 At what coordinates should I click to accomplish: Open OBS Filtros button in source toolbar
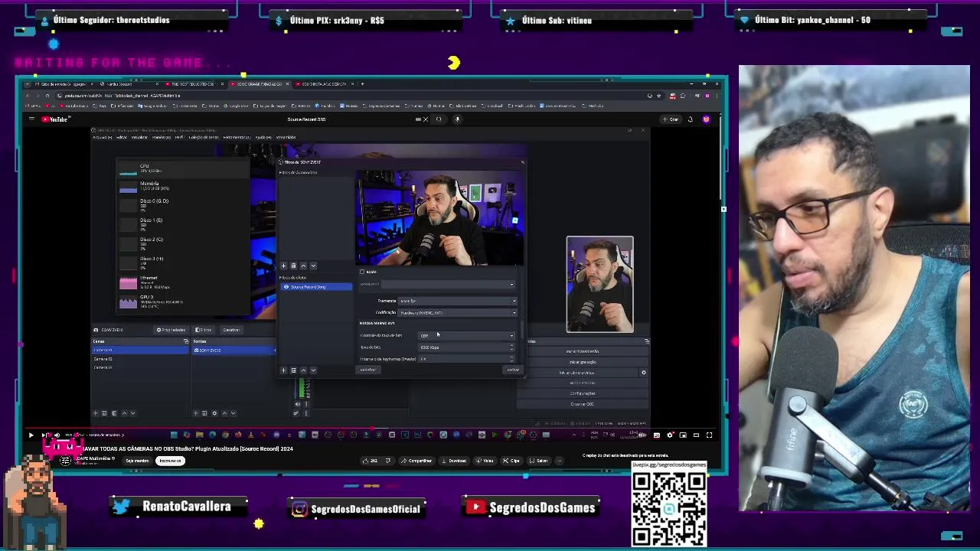(203, 330)
